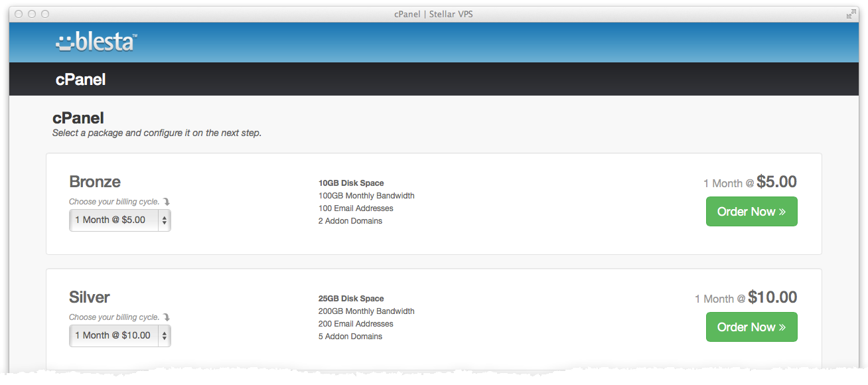Click the curved arrow beside Bronze billing cycle label

click(167, 202)
